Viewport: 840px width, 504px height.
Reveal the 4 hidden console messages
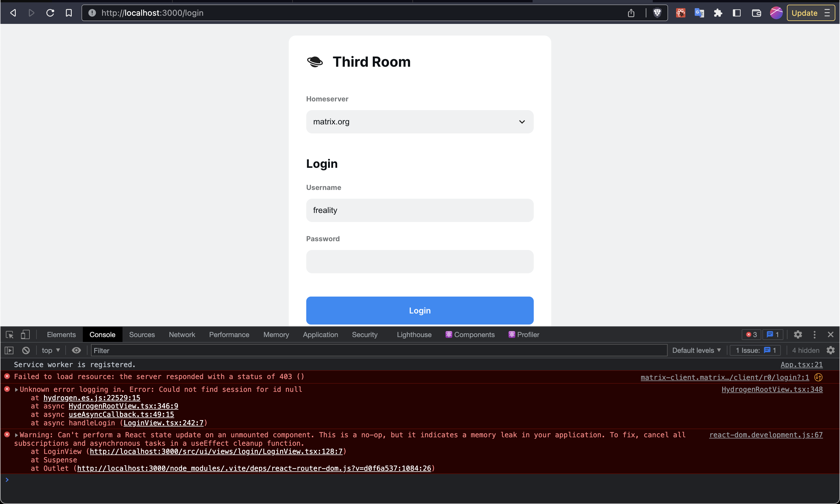point(806,350)
